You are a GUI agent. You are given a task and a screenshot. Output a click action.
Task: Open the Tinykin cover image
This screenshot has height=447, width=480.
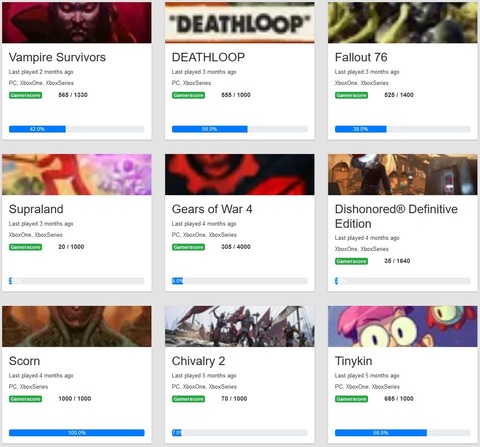(x=403, y=326)
